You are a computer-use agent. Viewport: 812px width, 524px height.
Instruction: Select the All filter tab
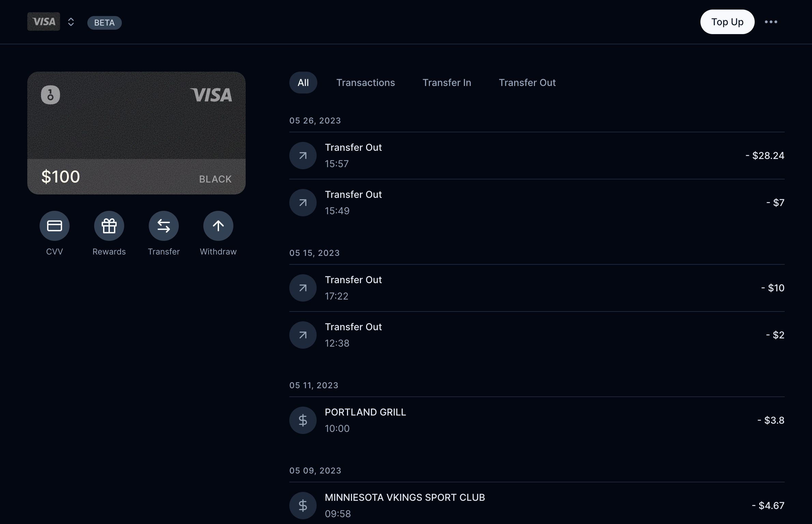pyautogui.click(x=303, y=83)
